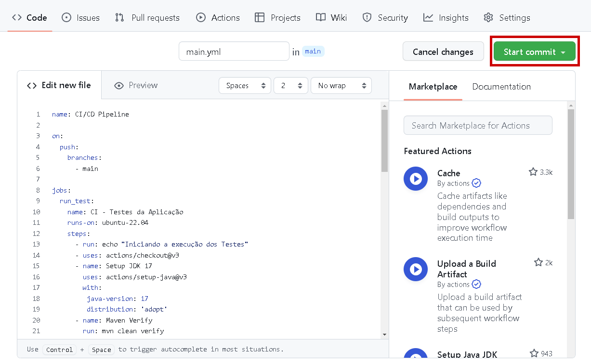
Task: Click the Settings gear icon
Action: tap(488, 18)
